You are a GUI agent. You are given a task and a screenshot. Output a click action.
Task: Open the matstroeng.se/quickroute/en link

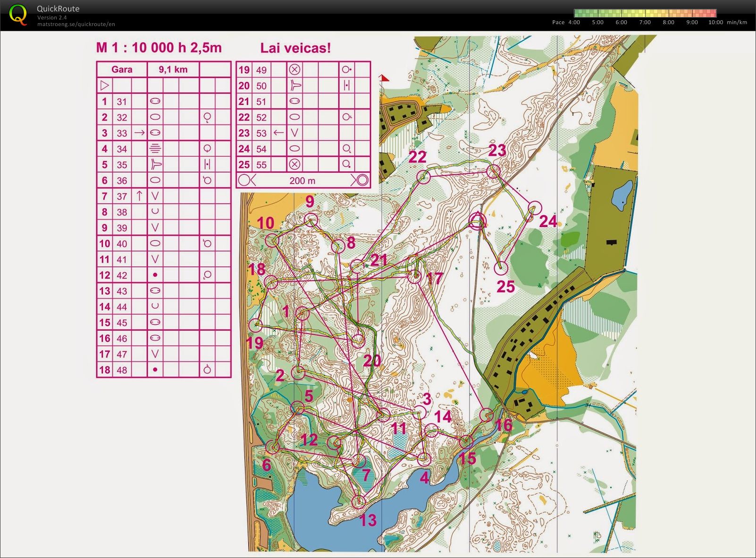pyautogui.click(x=76, y=24)
